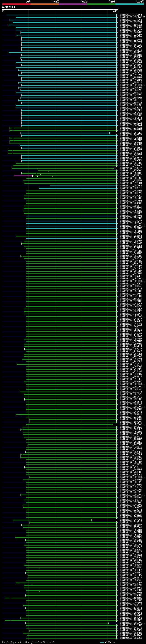Open hit UniRef100_P31166
Viewport: 146px width, 644px height.
(131, 15)
